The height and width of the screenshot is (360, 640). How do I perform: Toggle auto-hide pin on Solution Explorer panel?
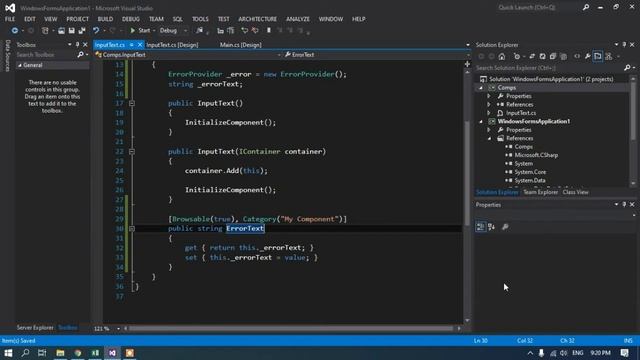click(x=624, y=45)
